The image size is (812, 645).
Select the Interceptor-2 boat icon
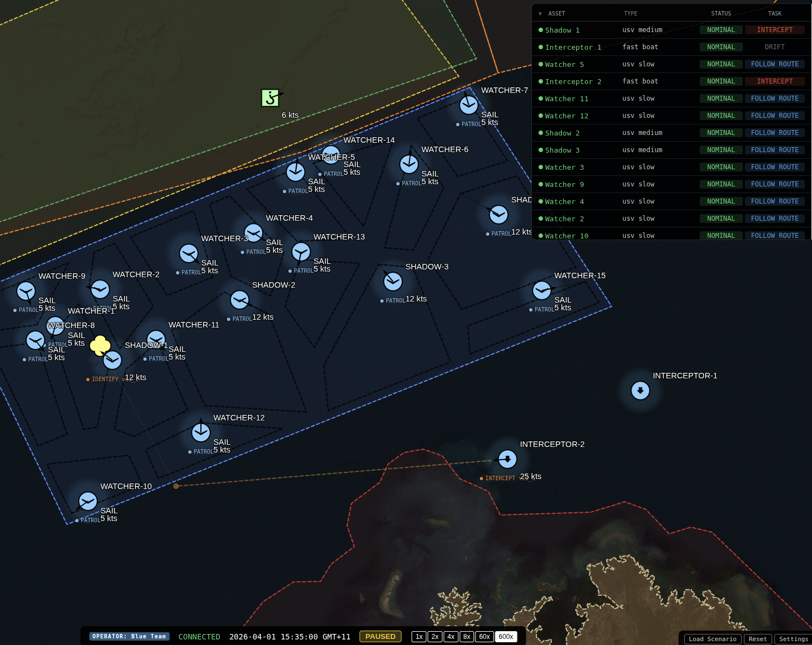(x=508, y=459)
